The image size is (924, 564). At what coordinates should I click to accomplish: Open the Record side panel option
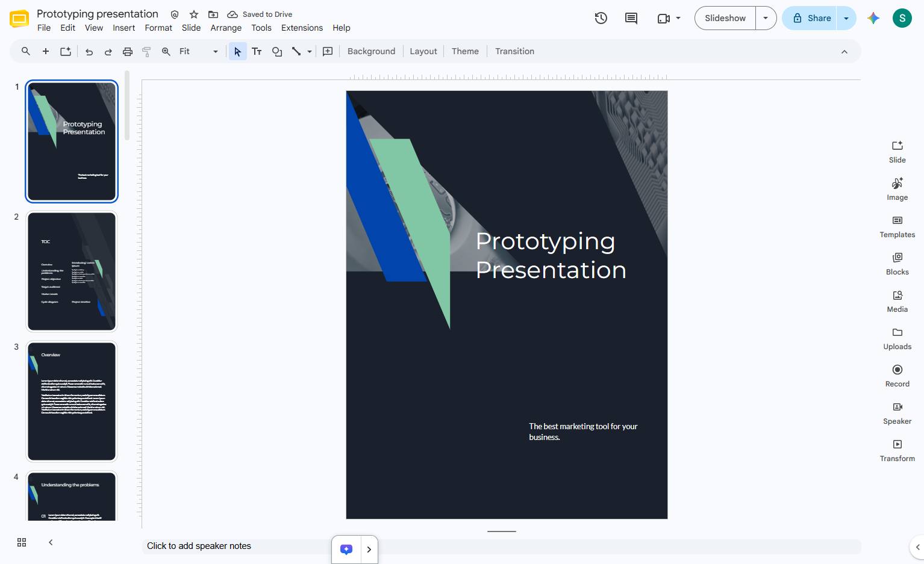click(x=897, y=376)
